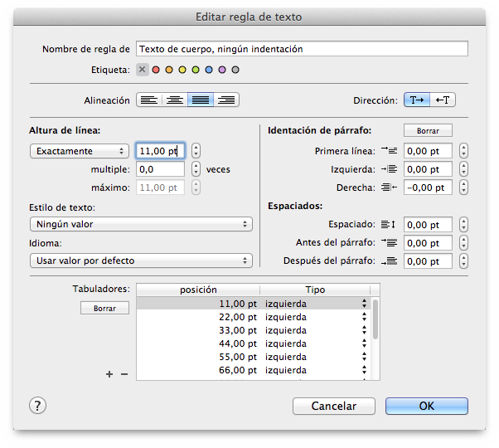Viewport: 499px width, 448px height.
Task: Click the Después del párrafo stepper
Action: coord(463,261)
